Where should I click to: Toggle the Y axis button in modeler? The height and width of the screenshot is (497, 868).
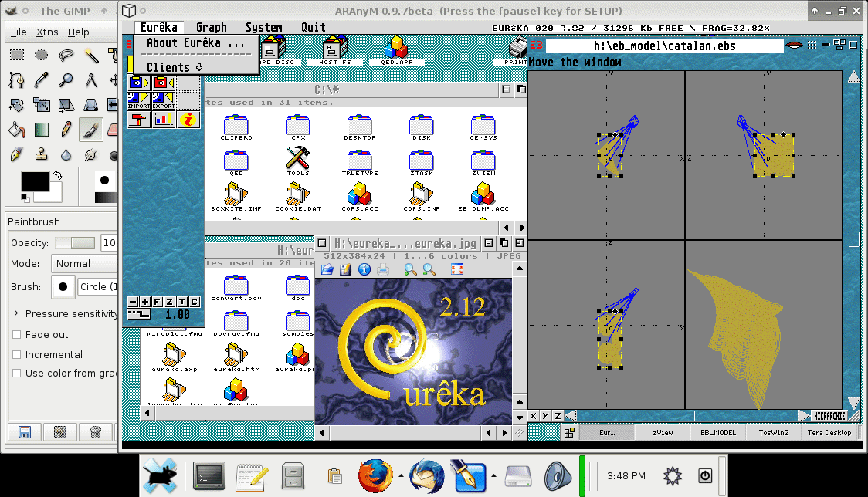point(545,416)
